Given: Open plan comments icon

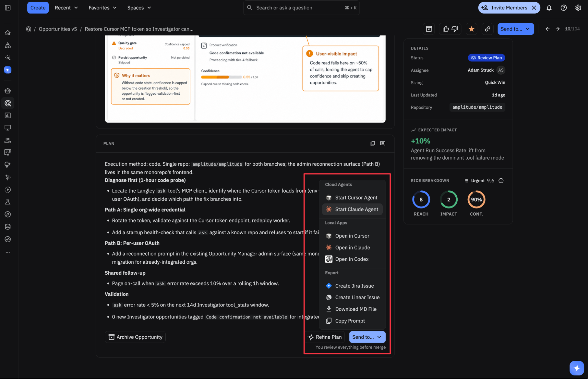Looking at the screenshot, I should pyautogui.click(x=383, y=143).
